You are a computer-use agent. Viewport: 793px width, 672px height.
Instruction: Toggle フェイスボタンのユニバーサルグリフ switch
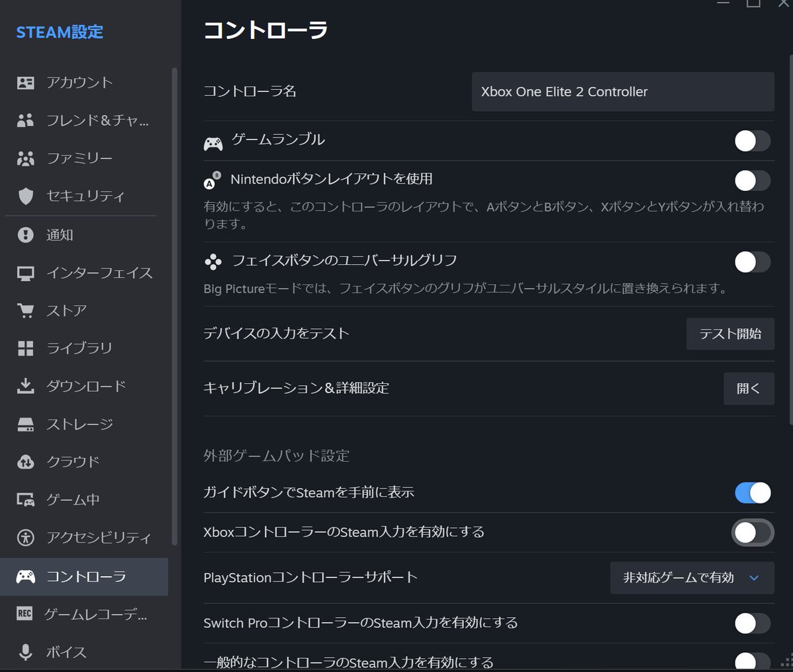pyautogui.click(x=752, y=262)
